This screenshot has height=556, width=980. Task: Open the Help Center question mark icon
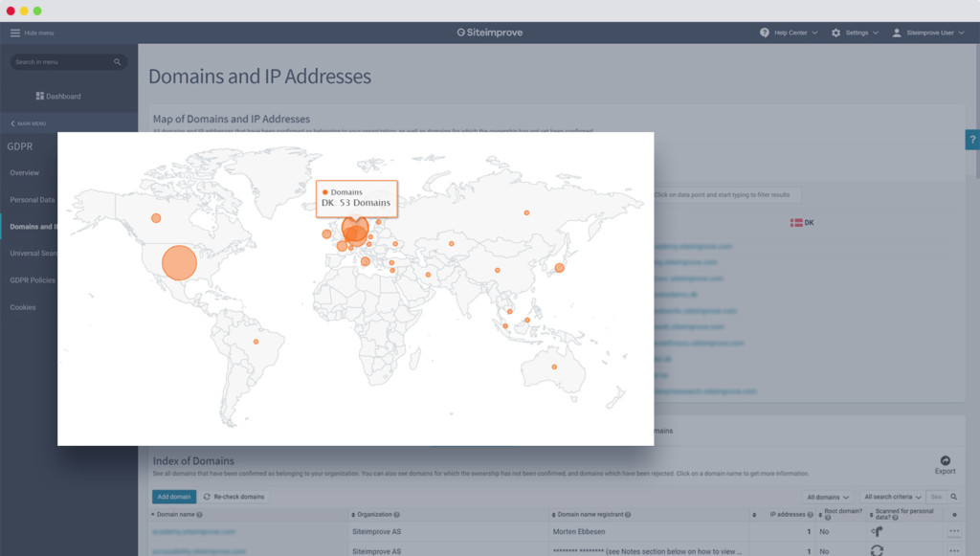click(763, 32)
